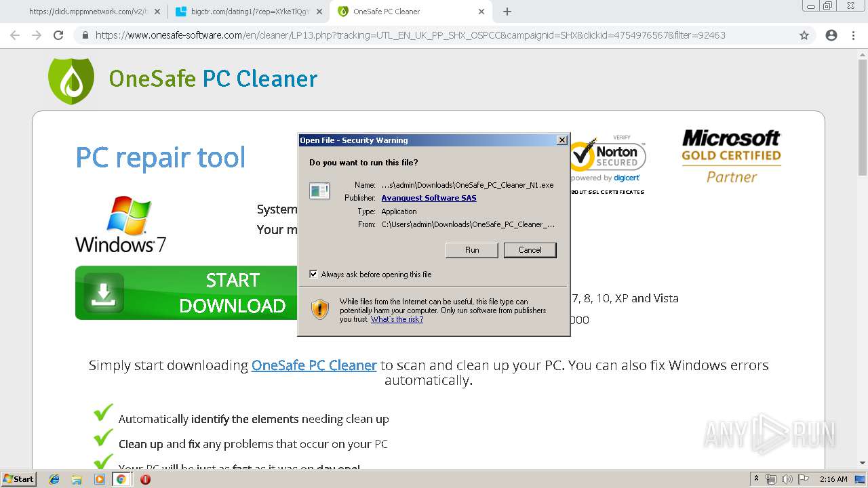Click the first green checkmark bullet

point(103,412)
